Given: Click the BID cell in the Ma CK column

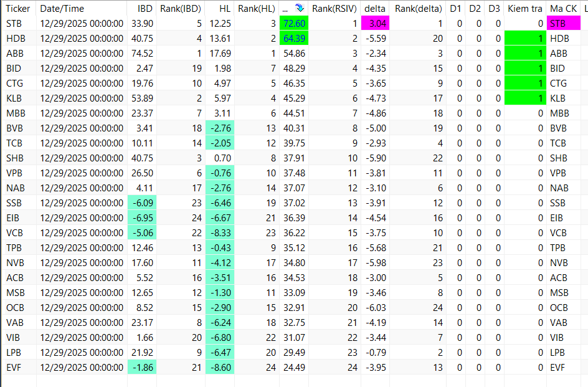Looking at the screenshot, I should coord(564,69).
